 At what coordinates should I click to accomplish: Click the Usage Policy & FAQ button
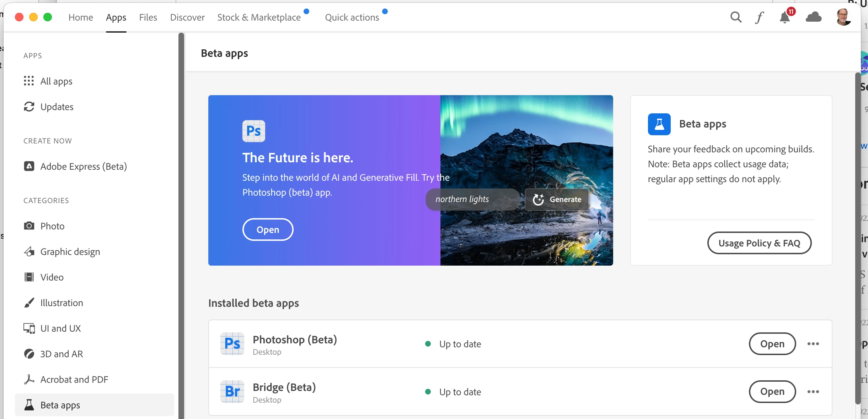click(759, 243)
